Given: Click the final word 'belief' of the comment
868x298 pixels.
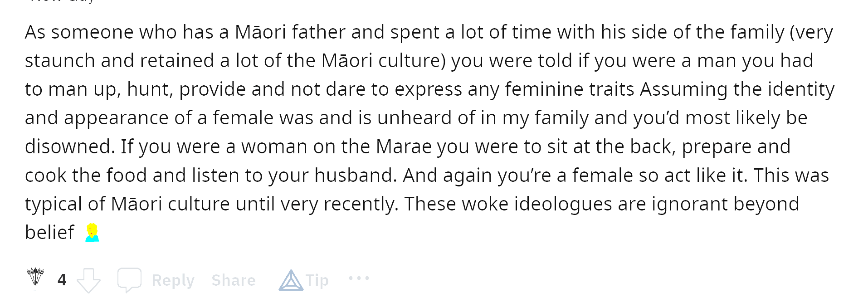Looking at the screenshot, I should [x=49, y=232].
